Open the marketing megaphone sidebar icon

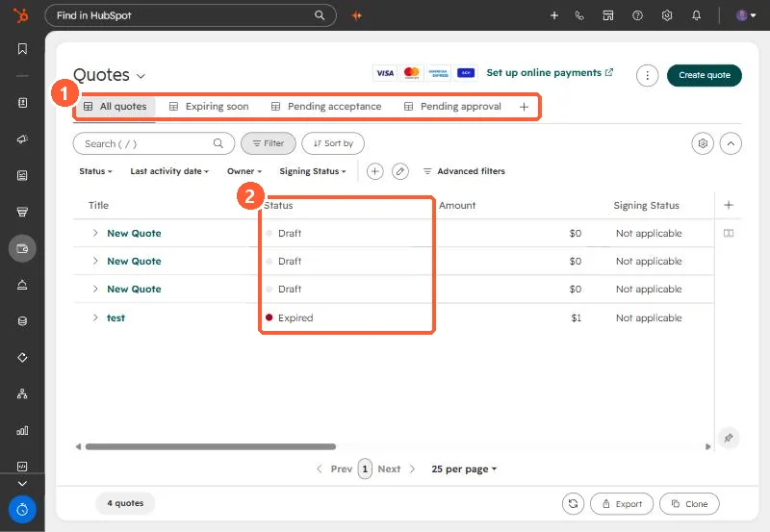(x=22, y=139)
